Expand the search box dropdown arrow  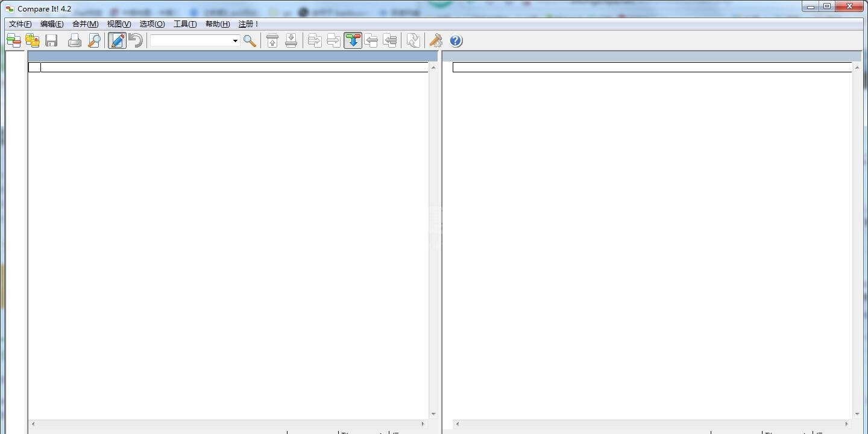(x=235, y=40)
